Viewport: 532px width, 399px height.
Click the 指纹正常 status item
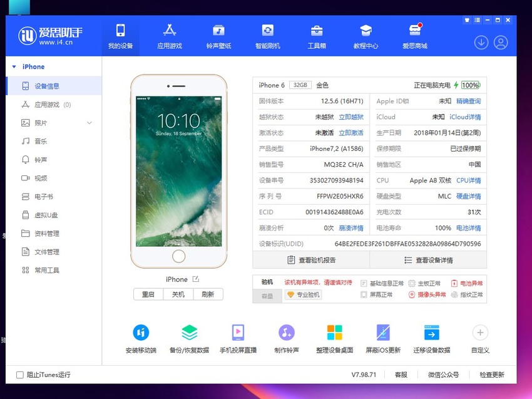[467, 295]
